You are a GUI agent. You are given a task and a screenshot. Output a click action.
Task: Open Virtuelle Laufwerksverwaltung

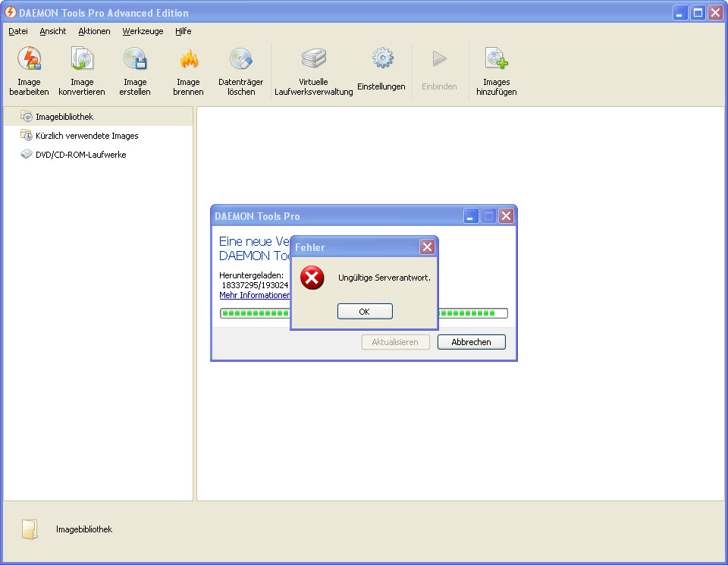tap(314, 59)
